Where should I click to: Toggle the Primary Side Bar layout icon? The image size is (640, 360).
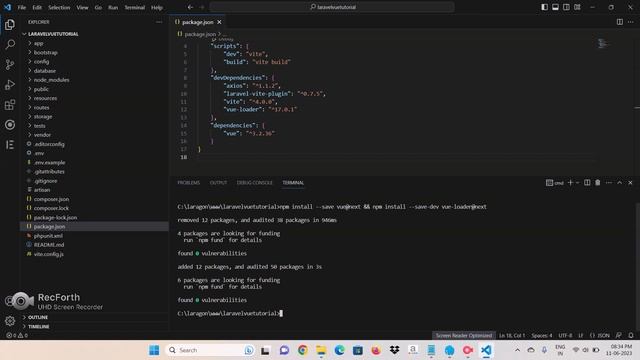[544, 7]
